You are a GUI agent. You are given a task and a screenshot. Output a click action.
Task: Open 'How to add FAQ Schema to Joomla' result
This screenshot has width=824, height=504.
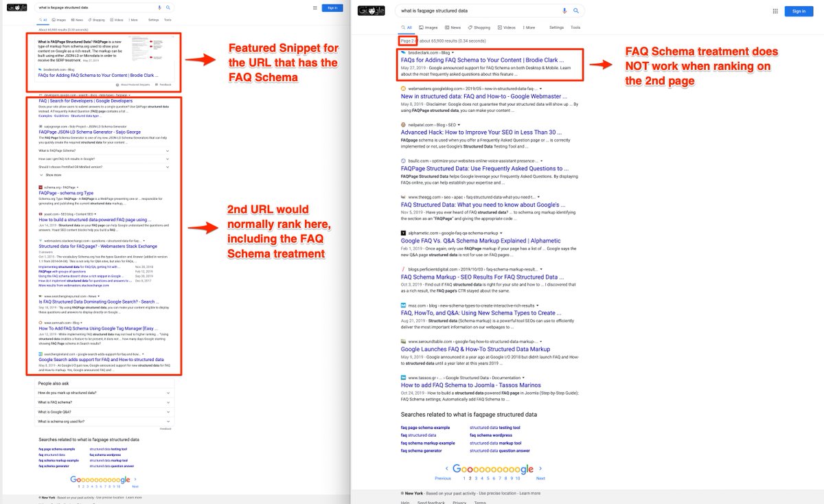[471, 385]
